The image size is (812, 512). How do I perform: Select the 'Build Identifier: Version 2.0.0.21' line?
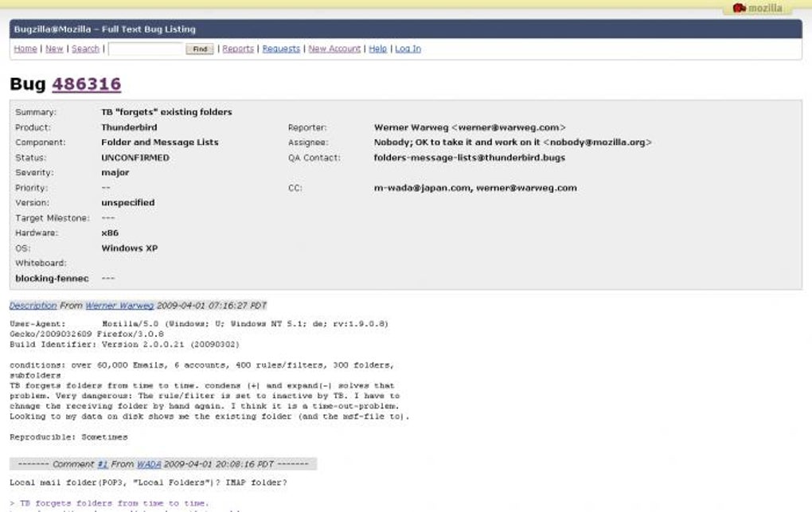(124, 345)
